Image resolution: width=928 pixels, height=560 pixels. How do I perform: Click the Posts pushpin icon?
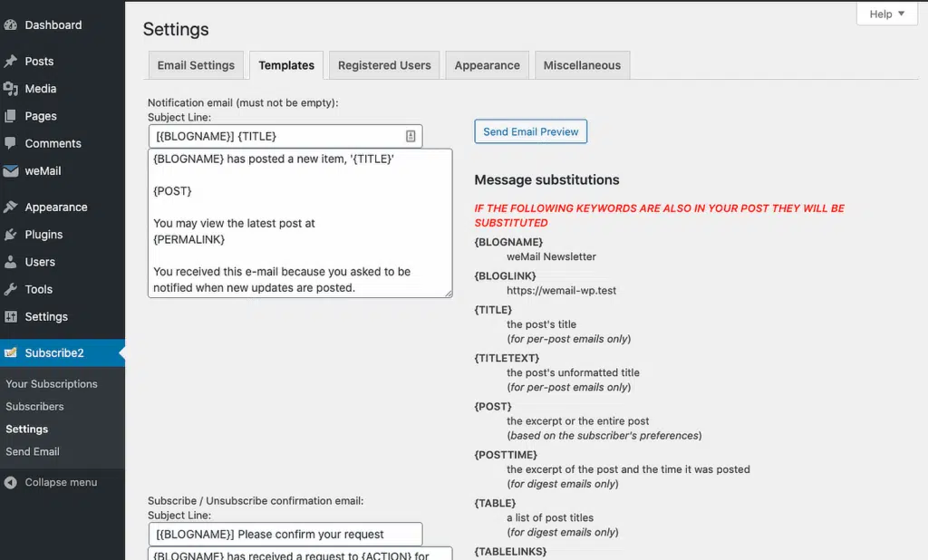point(11,61)
